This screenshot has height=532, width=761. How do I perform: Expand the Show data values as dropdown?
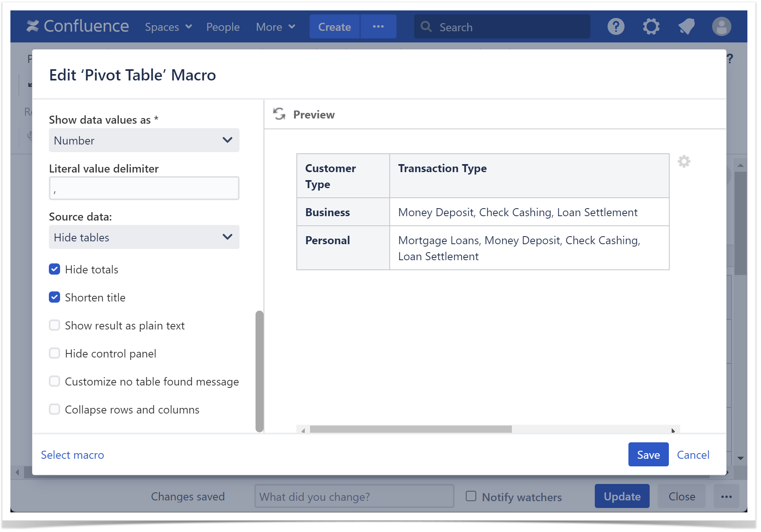(x=144, y=141)
